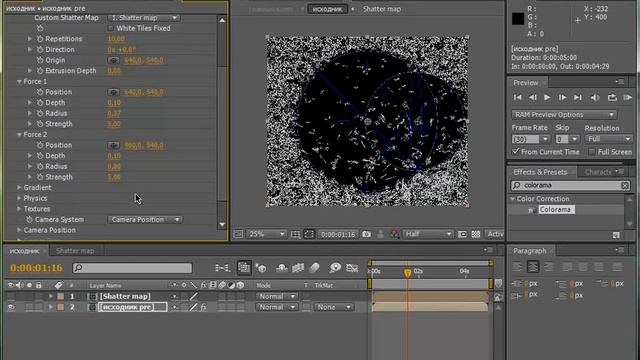Select the Colorama effect
The width and height of the screenshot is (640, 360).
(555, 210)
